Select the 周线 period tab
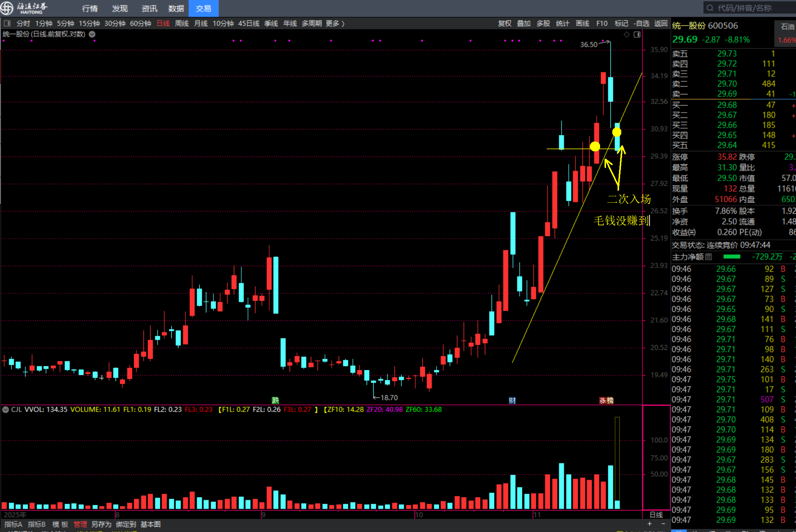The width and height of the screenshot is (796, 532). tap(181, 23)
